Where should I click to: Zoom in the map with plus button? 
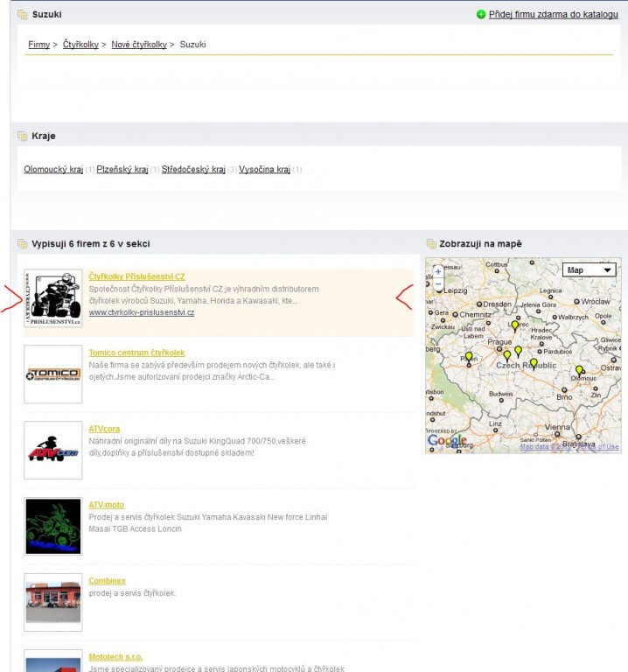click(x=438, y=272)
